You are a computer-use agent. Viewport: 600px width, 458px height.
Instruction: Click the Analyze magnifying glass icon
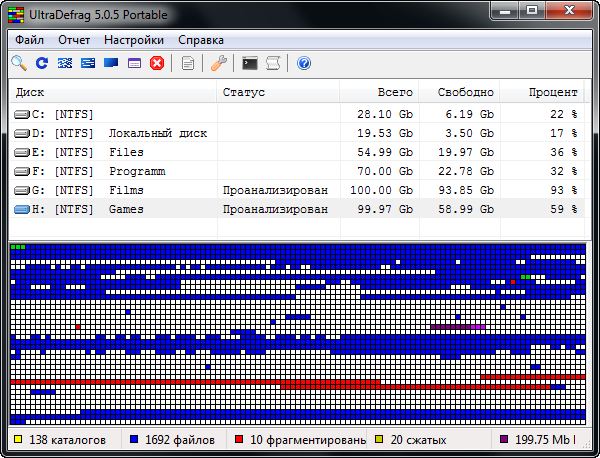point(19,63)
